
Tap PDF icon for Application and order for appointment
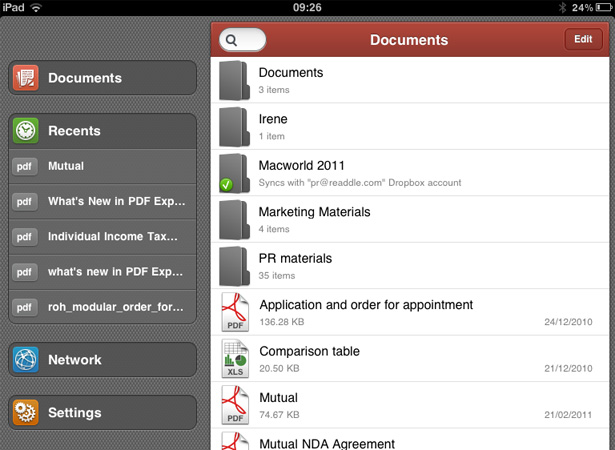click(235, 312)
